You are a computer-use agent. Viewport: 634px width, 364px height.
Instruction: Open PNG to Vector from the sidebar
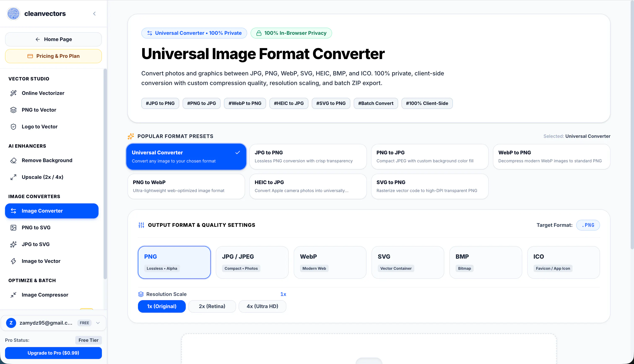click(x=52, y=110)
